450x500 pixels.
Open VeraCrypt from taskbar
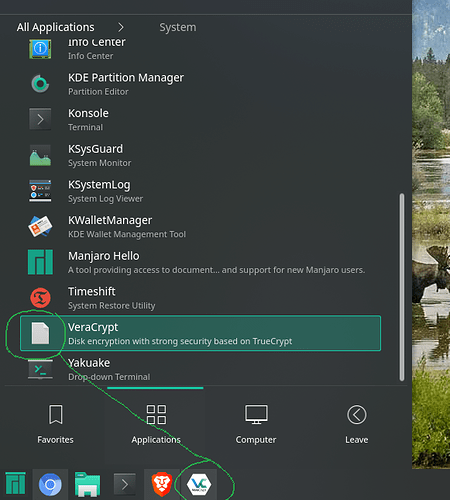[199, 484]
